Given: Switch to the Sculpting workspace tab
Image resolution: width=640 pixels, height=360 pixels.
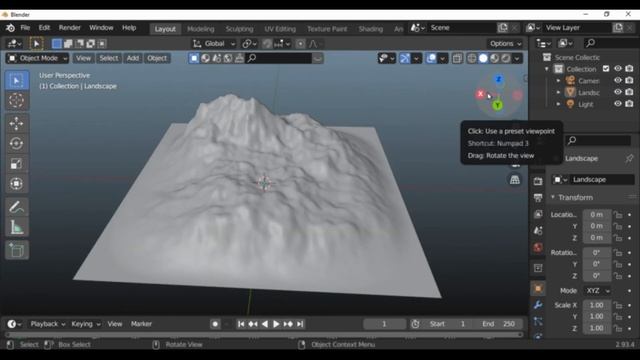Looking at the screenshot, I should [239, 29].
